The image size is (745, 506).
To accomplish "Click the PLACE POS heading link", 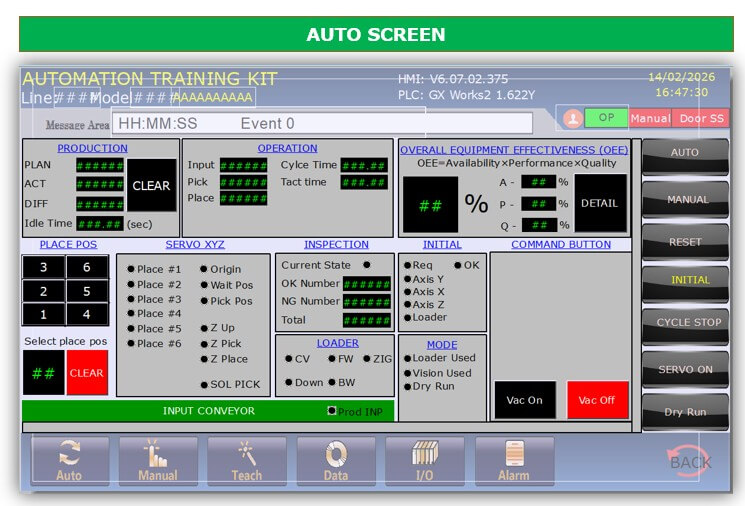I will click(x=68, y=245).
